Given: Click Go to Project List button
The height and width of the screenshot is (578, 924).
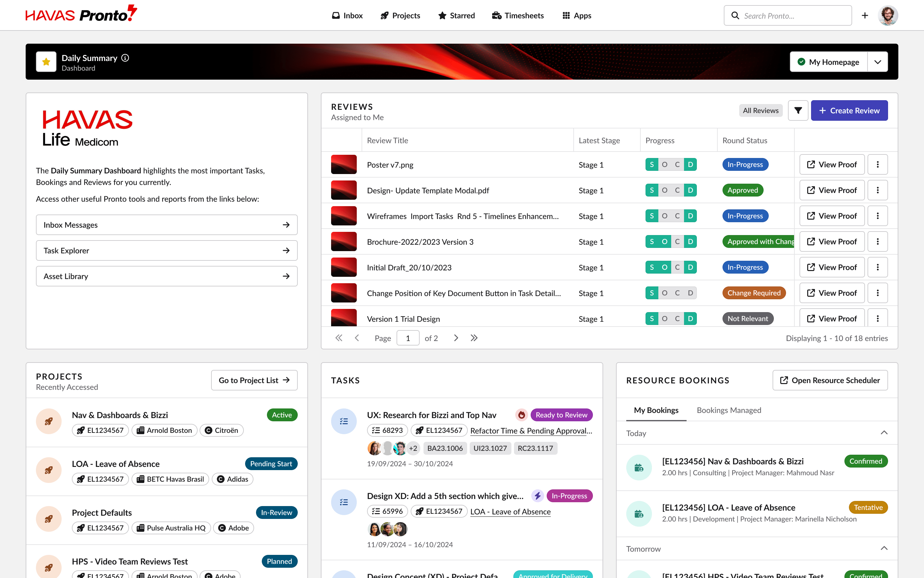Looking at the screenshot, I should (x=254, y=380).
